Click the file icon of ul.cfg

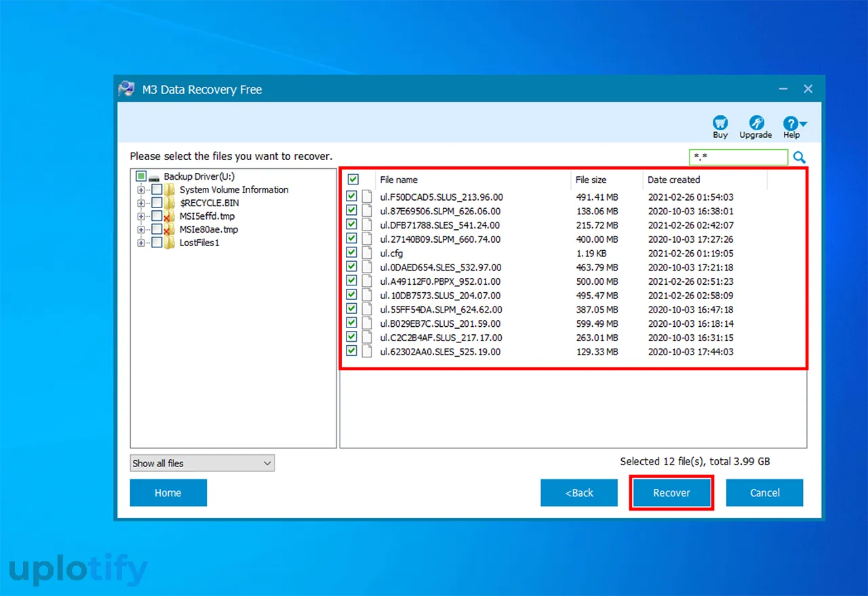click(x=367, y=253)
